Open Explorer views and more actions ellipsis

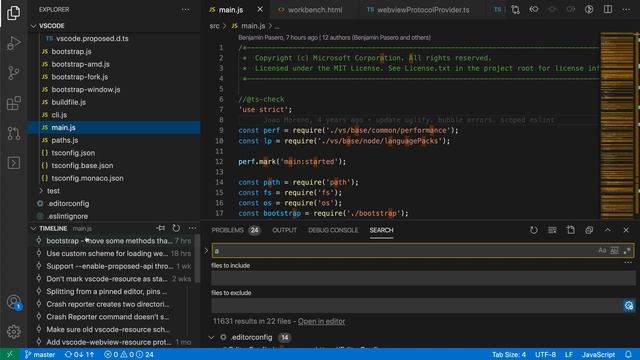[185, 9]
